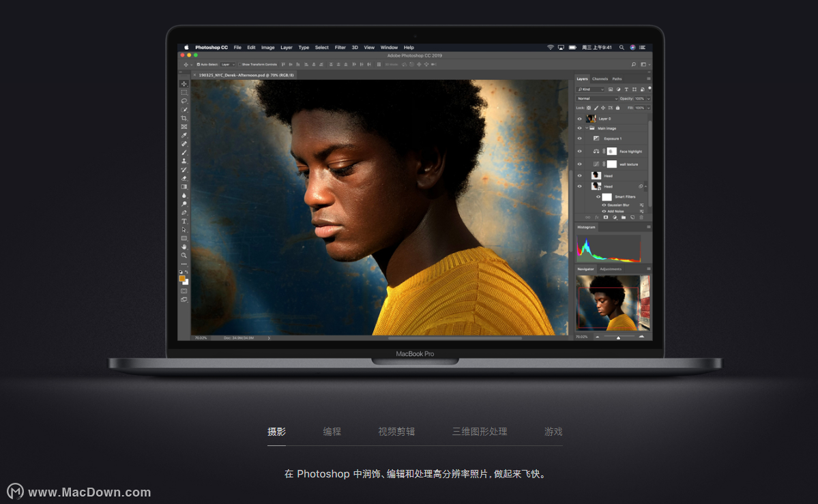818x504 pixels.
Task: Open the Image menu
Action: [x=267, y=48]
